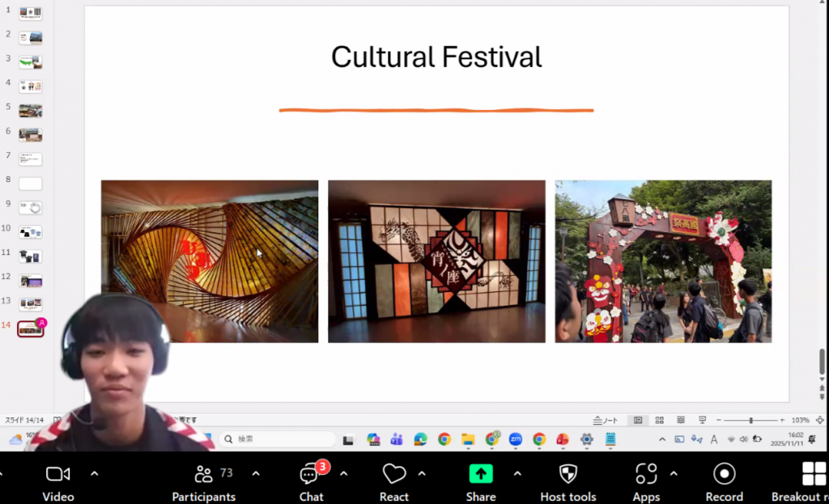Start slideshow from the status bar
The width and height of the screenshot is (829, 504).
[702, 421]
